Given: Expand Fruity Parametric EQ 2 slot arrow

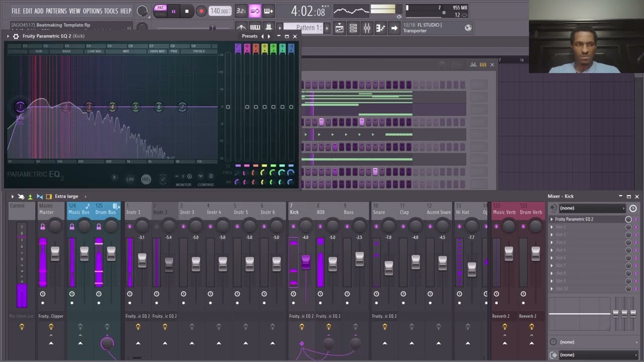Looking at the screenshot, I should (552, 219).
